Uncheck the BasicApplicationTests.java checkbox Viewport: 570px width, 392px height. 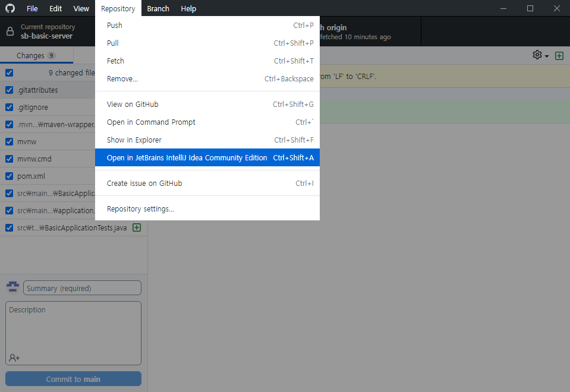[x=10, y=228]
